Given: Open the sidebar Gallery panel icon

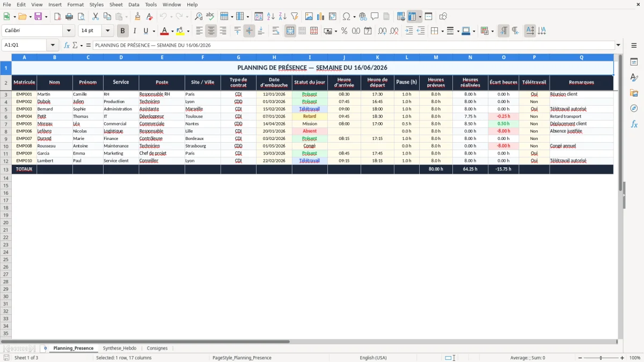Looking at the screenshot, I should (x=634, y=93).
